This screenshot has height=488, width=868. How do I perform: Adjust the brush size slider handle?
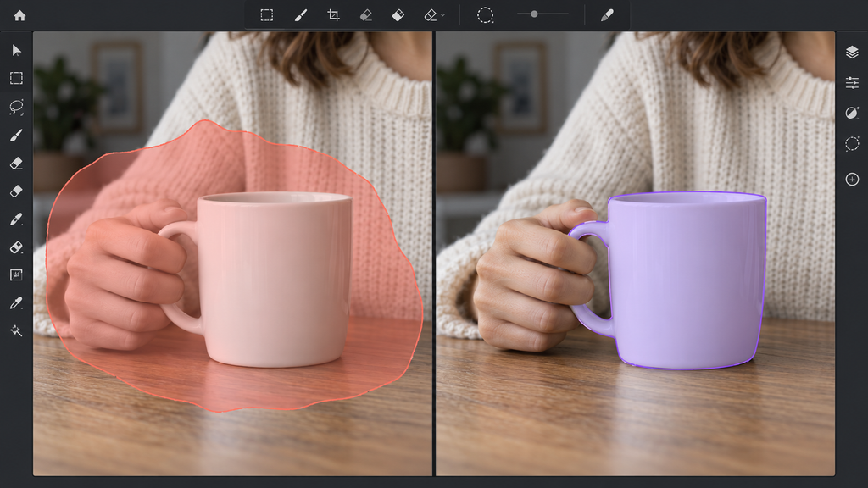(534, 14)
